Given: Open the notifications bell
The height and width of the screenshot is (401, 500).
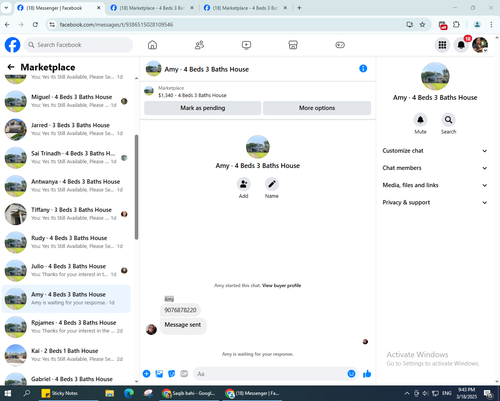Looking at the screenshot, I should pyautogui.click(x=461, y=45).
